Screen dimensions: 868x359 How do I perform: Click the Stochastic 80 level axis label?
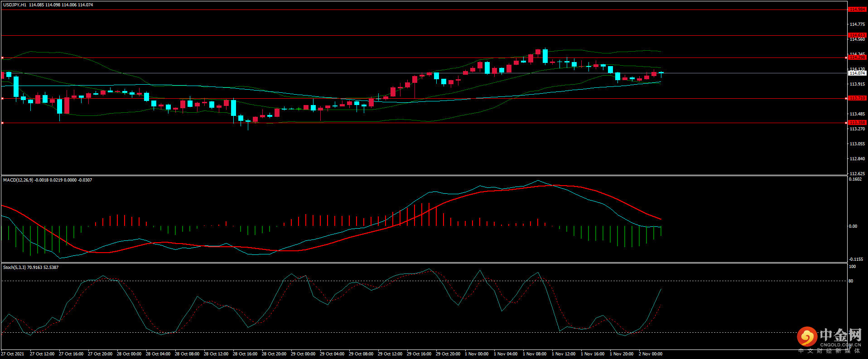click(851, 281)
